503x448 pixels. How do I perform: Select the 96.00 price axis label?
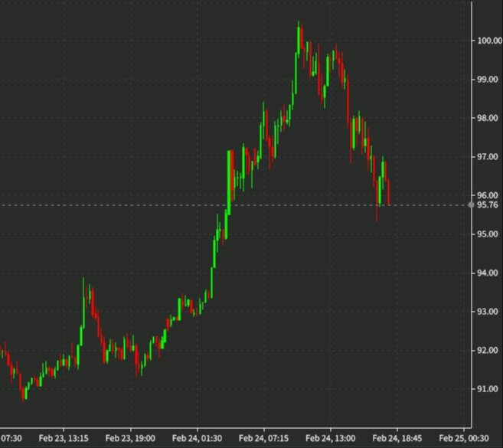(487, 195)
